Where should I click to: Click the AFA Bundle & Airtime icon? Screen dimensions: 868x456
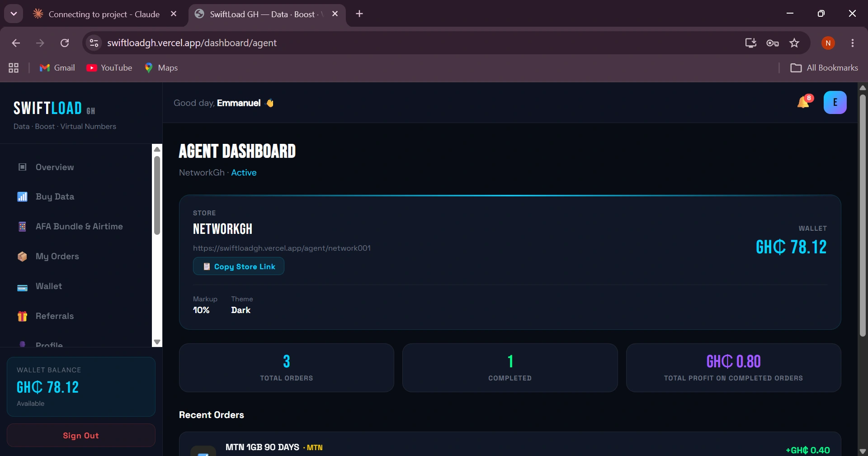click(22, 227)
